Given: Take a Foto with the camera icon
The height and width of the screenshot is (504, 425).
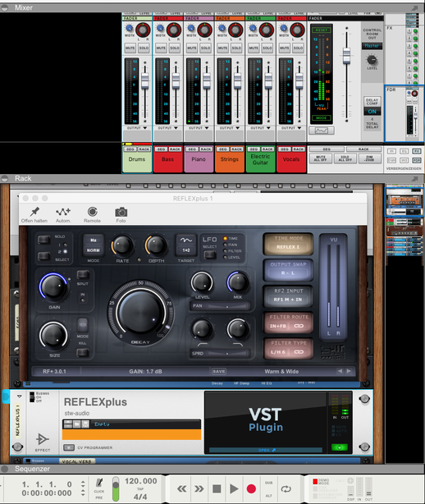Looking at the screenshot, I should pyautogui.click(x=121, y=212).
